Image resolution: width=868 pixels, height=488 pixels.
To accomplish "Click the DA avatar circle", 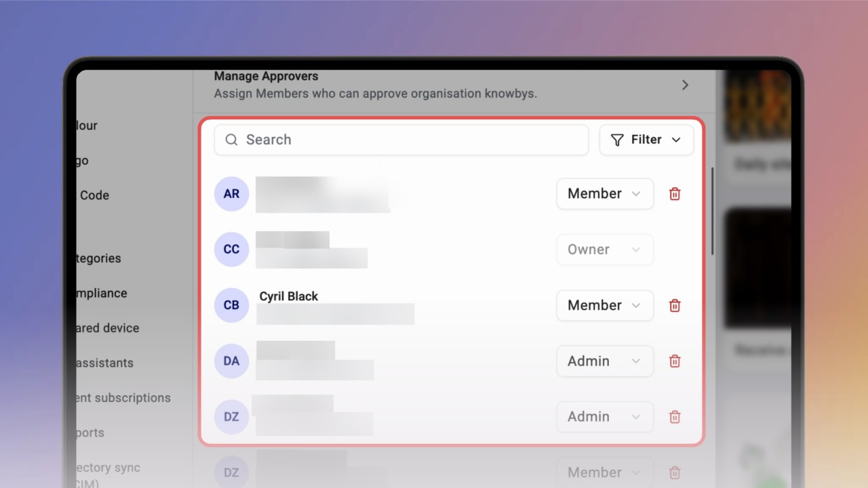I will (231, 361).
